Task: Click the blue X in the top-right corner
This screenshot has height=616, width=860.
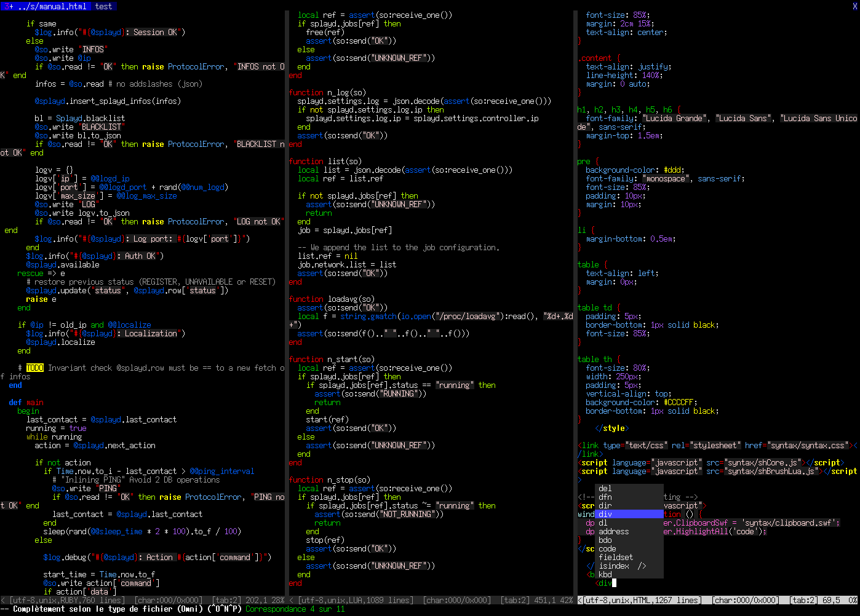Action: (856, 5)
